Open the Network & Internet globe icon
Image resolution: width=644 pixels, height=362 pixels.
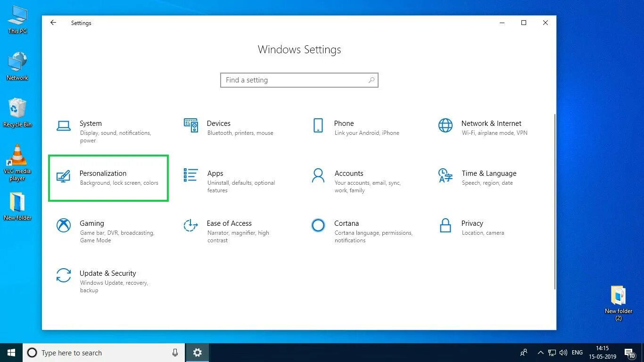coord(445,125)
